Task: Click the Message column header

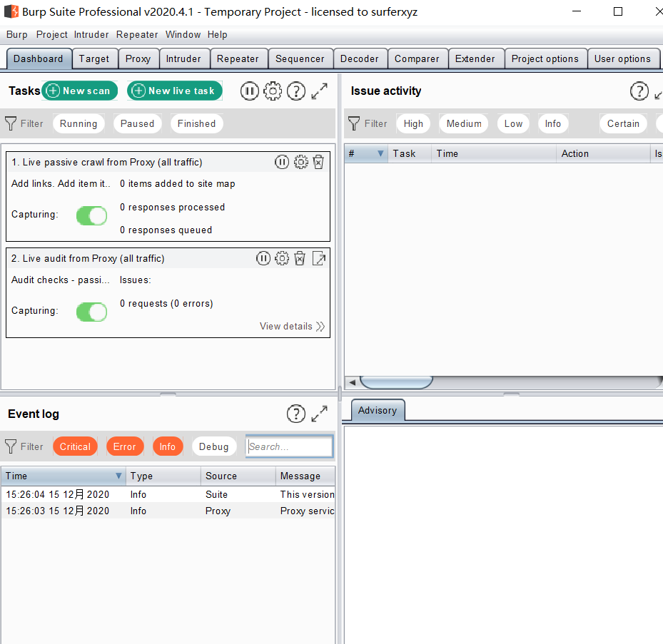Action: [305, 476]
